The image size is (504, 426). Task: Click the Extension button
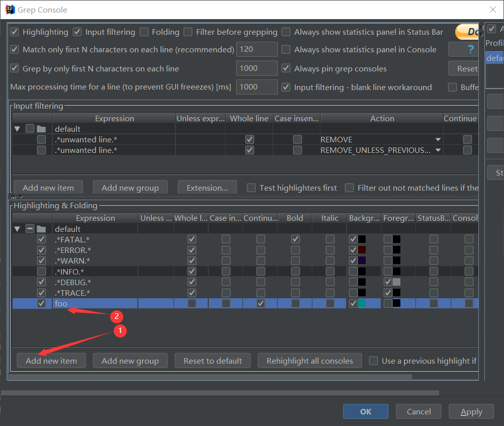(x=207, y=187)
